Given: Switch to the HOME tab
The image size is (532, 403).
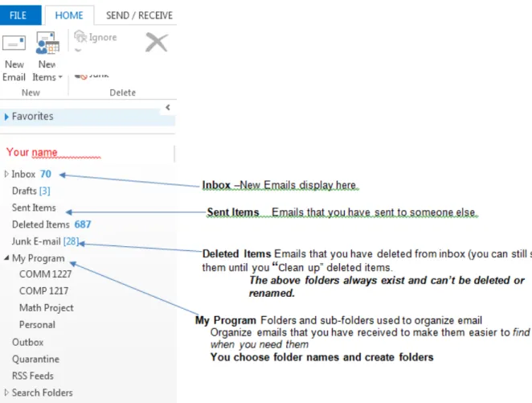Looking at the screenshot, I should click(x=69, y=15).
